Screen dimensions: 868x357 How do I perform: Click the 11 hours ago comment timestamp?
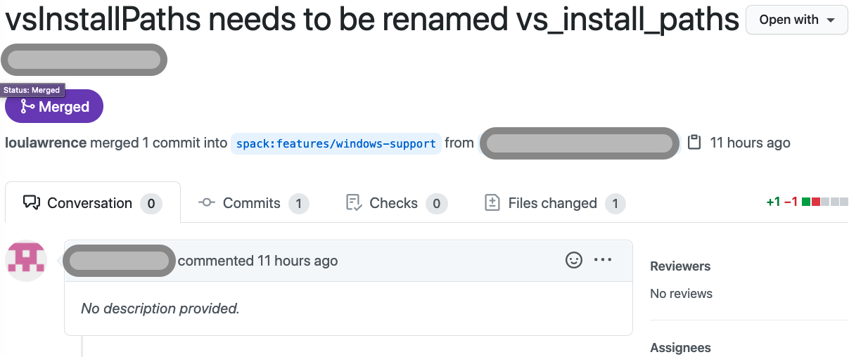[x=298, y=261]
